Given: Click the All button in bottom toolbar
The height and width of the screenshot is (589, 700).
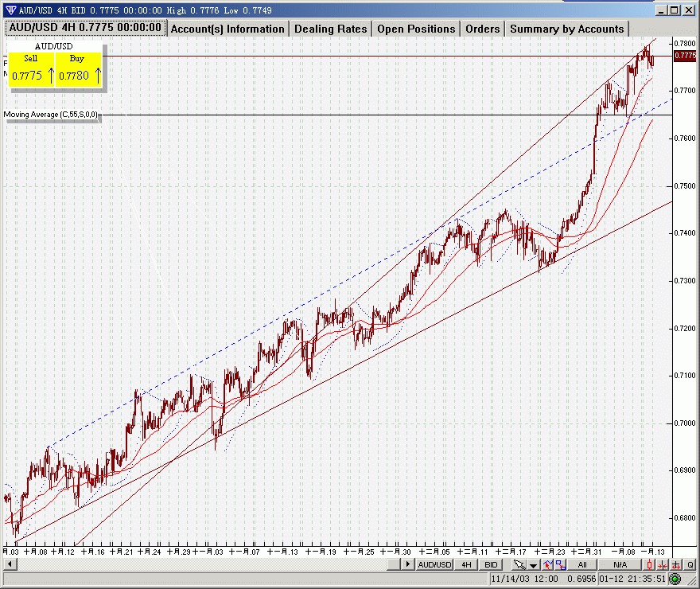Looking at the screenshot, I should point(582,564).
